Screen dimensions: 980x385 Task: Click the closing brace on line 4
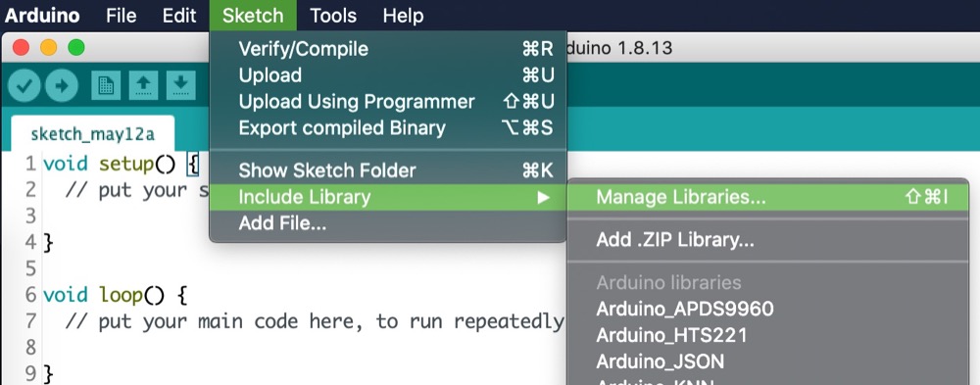click(x=49, y=243)
